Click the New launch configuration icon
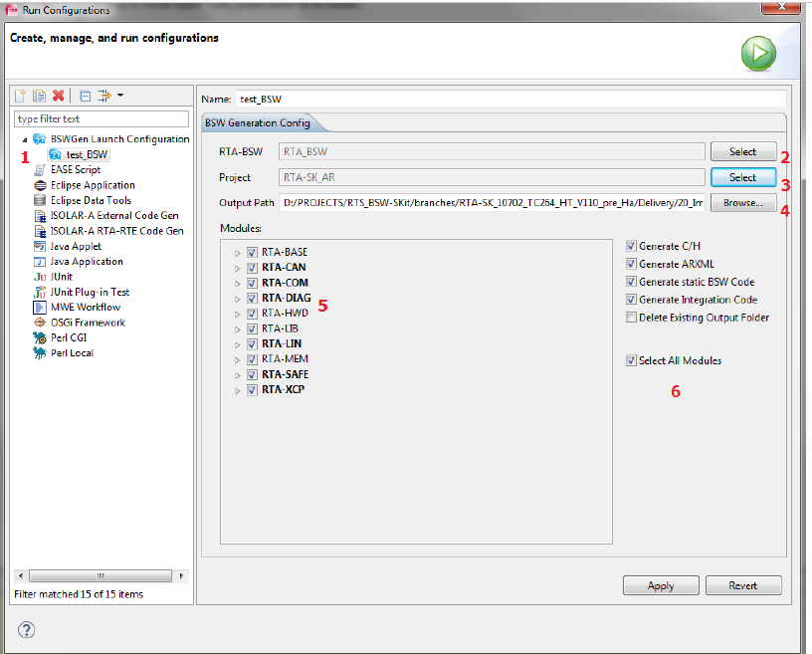Image resolution: width=812 pixels, height=654 pixels. pyautogui.click(x=21, y=96)
